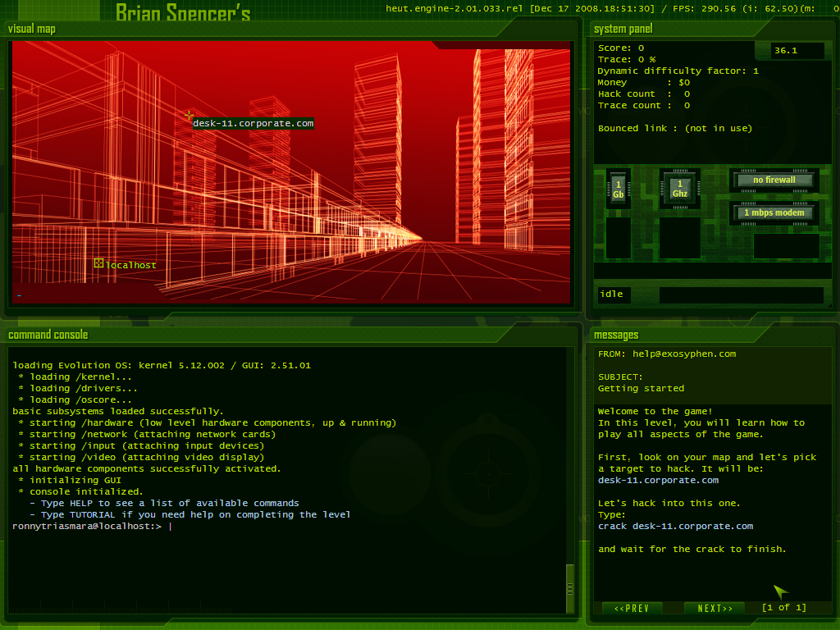840x630 pixels.
Task: Select the 1 Ghz CPU chip
Action: tap(680, 189)
